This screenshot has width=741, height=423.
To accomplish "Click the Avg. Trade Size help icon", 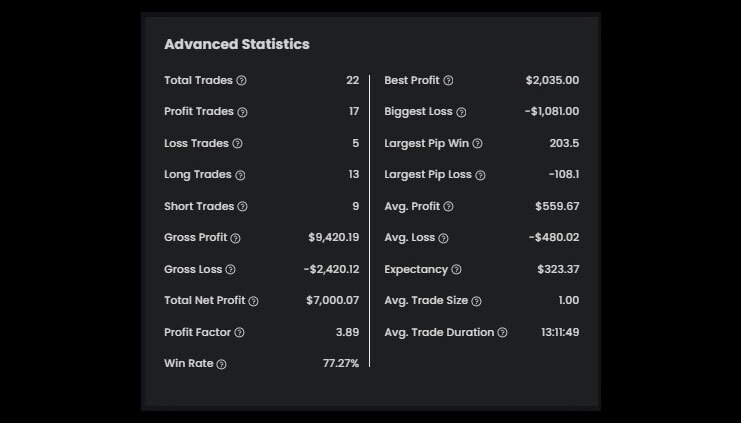I will (x=476, y=301).
